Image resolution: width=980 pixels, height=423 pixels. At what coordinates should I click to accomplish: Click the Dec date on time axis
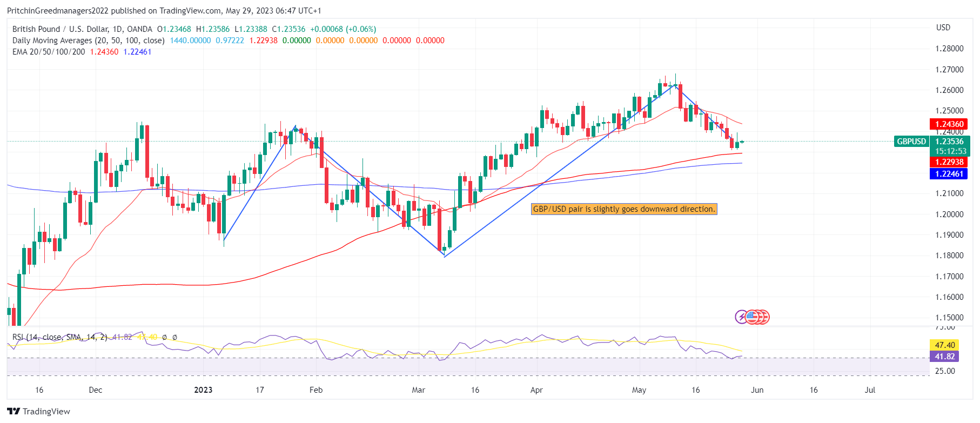point(96,390)
